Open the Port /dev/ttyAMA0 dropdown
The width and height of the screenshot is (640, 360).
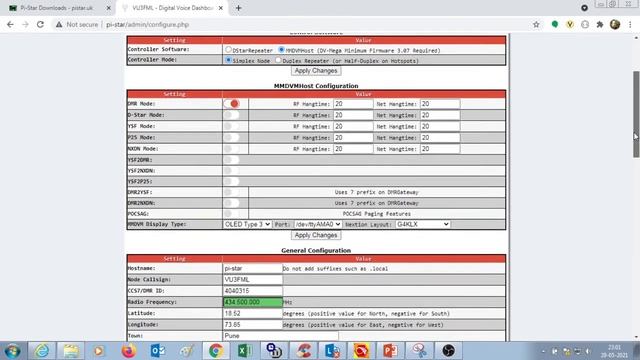coord(318,224)
